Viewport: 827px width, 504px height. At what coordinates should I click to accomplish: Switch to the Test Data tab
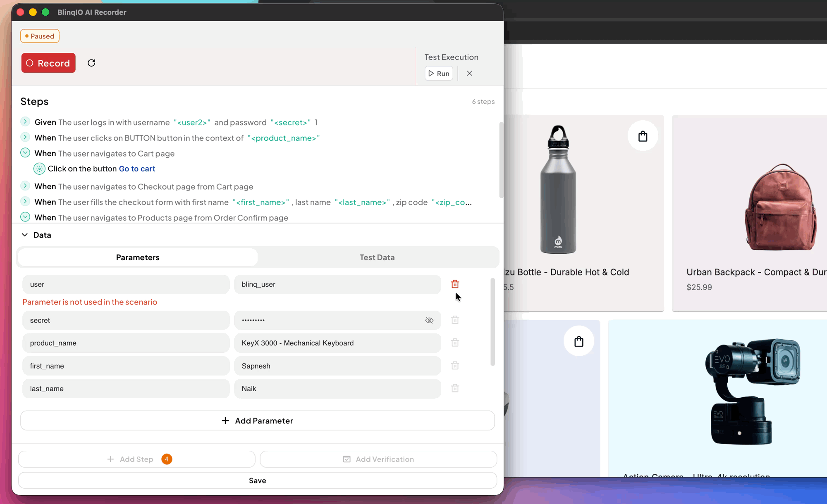coord(377,257)
